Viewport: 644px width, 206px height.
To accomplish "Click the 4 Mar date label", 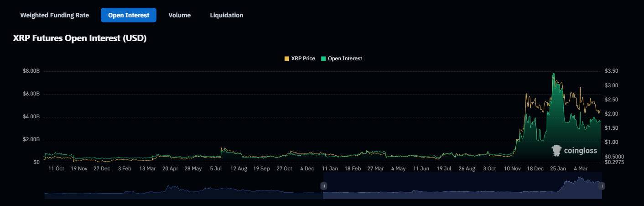I will click(x=581, y=169).
